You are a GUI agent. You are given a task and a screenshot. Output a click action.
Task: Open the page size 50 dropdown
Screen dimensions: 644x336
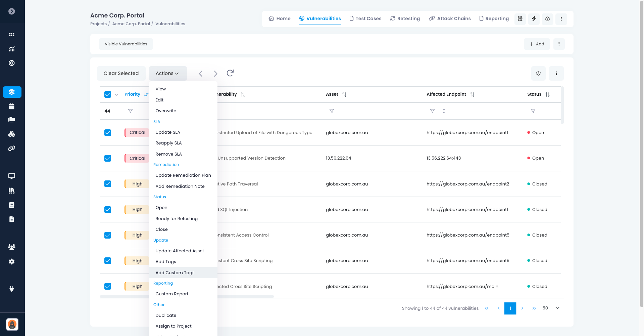(550, 308)
